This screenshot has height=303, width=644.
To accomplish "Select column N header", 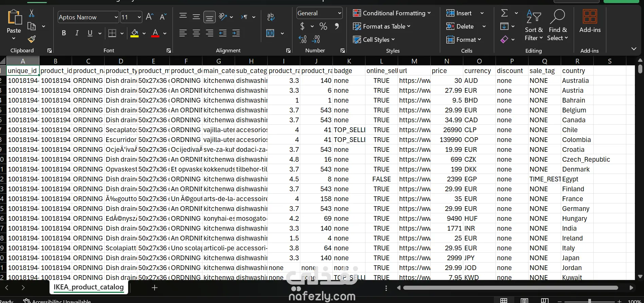I will coord(447,61).
